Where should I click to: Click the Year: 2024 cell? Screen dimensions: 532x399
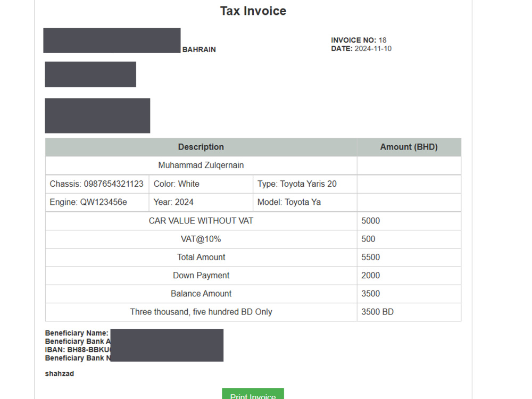201,202
